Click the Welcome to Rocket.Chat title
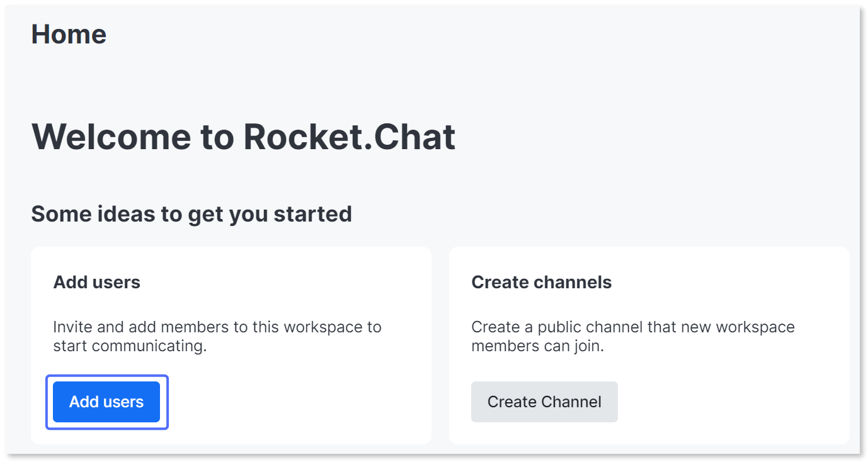The image size is (868, 462). (x=244, y=137)
